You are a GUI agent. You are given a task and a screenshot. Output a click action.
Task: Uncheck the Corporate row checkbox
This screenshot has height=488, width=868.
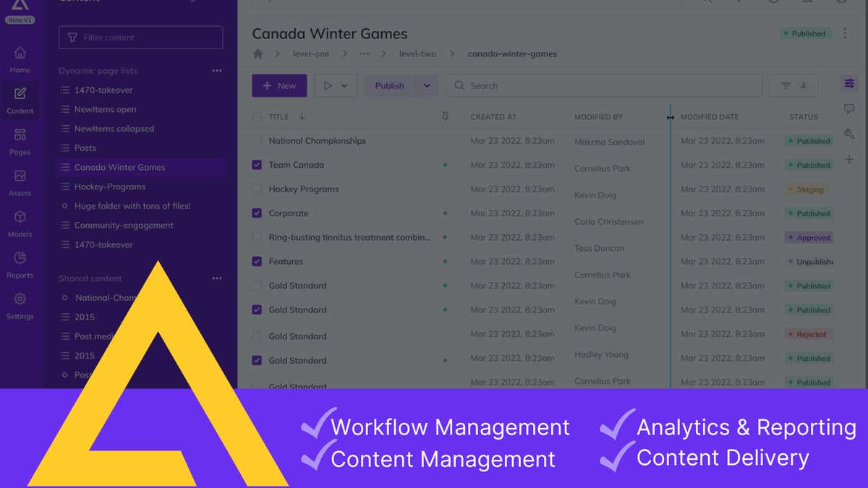coord(257,213)
